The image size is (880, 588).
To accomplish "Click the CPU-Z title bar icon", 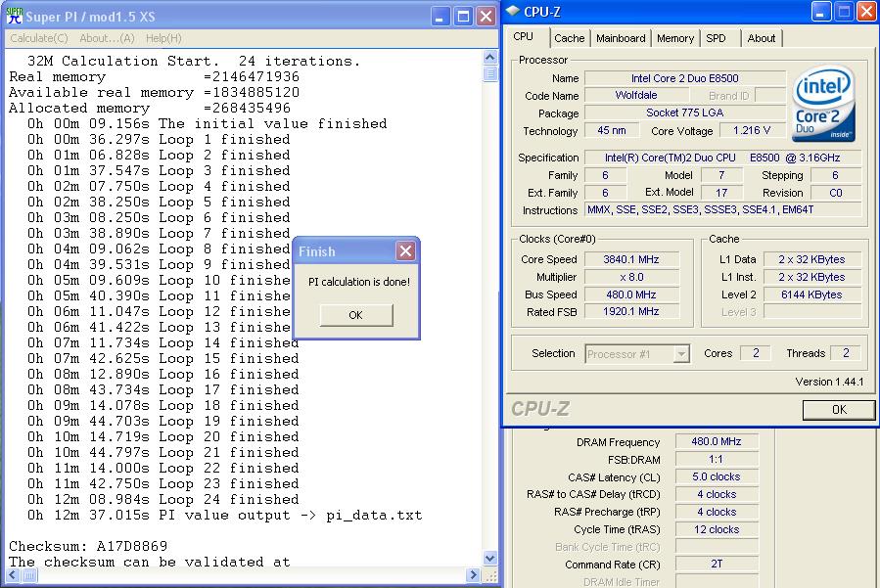I will click(512, 11).
